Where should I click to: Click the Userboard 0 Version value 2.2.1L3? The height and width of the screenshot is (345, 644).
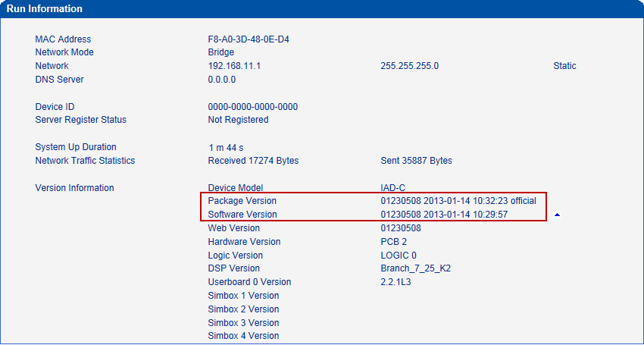396,282
